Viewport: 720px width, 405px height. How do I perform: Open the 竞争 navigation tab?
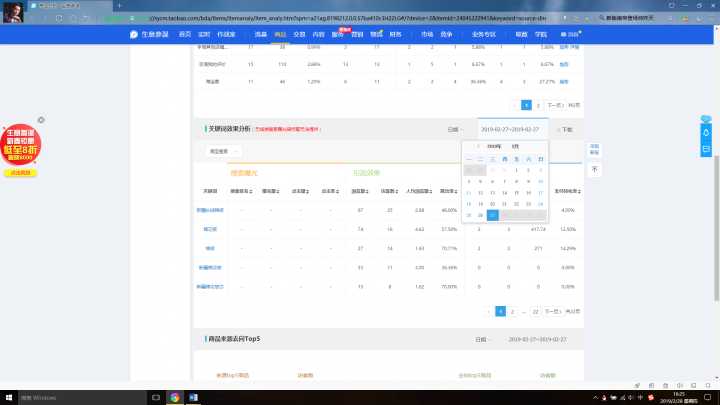[x=446, y=34]
